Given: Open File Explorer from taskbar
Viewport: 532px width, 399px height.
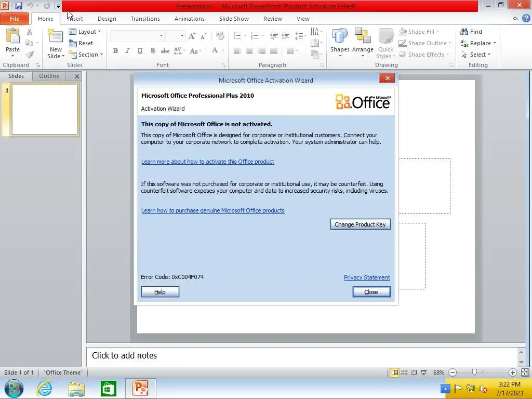Looking at the screenshot, I should [x=76, y=389].
